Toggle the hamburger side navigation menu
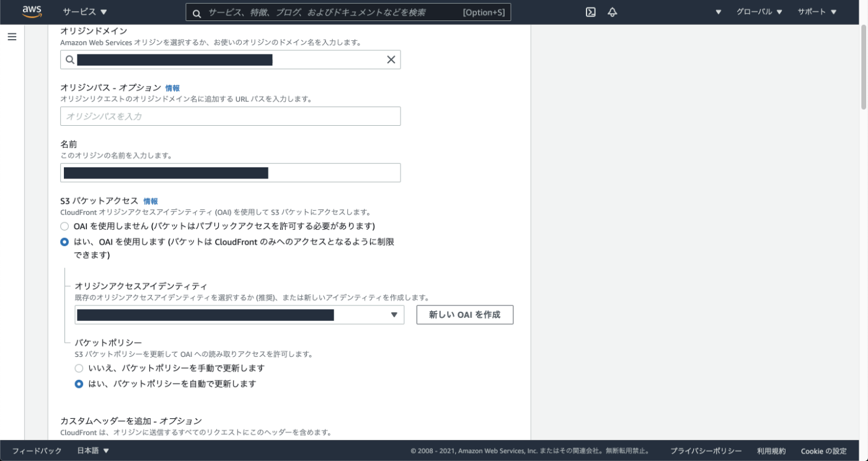This screenshot has height=461, width=868. click(x=12, y=37)
